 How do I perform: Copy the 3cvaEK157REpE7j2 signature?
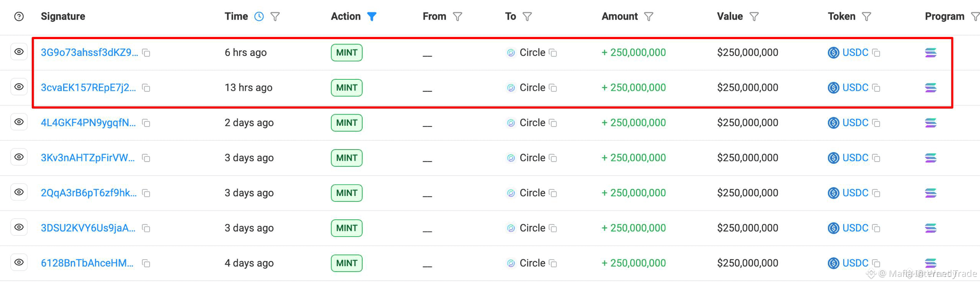(146, 88)
